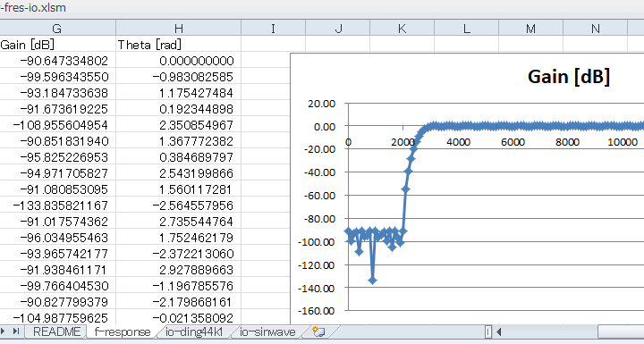Click horizontal scrollbar left arrow
The image size is (644, 344).
click(x=498, y=331)
